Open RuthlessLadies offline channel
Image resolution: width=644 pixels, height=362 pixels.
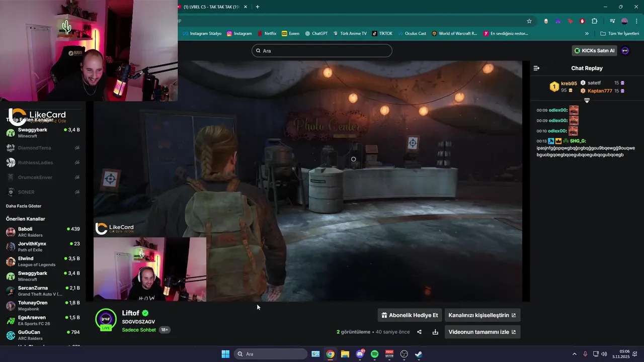pyautogui.click(x=43, y=162)
